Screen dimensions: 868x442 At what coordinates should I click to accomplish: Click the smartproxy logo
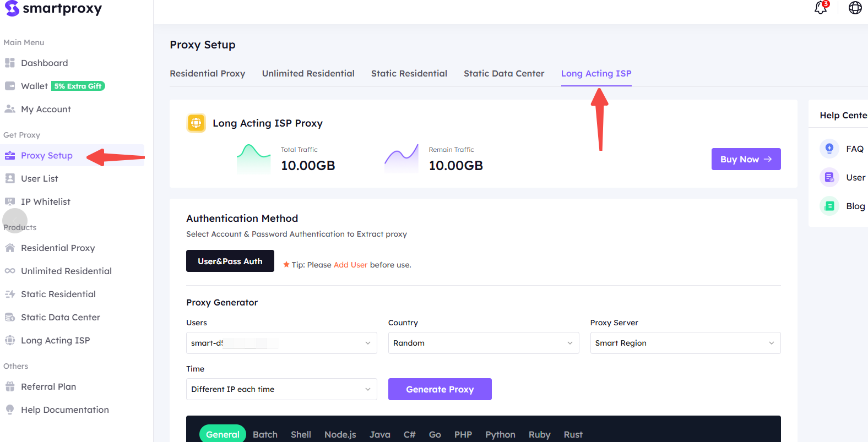(53, 8)
